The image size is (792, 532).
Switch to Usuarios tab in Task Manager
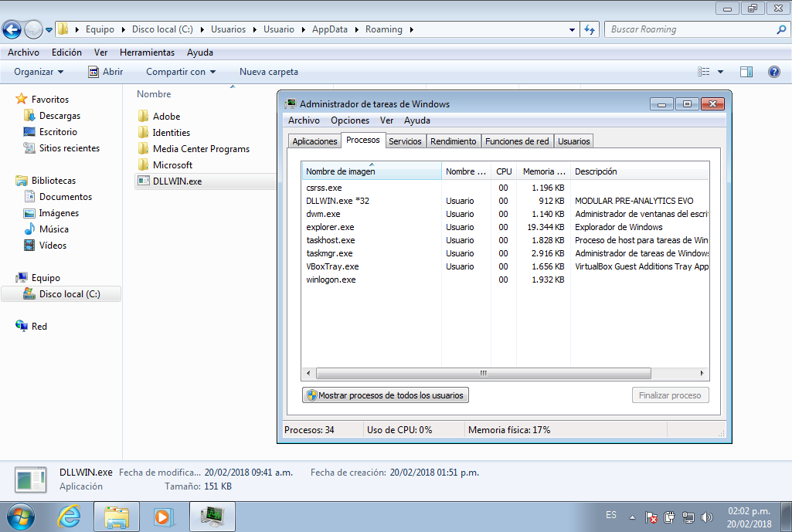pos(574,141)
